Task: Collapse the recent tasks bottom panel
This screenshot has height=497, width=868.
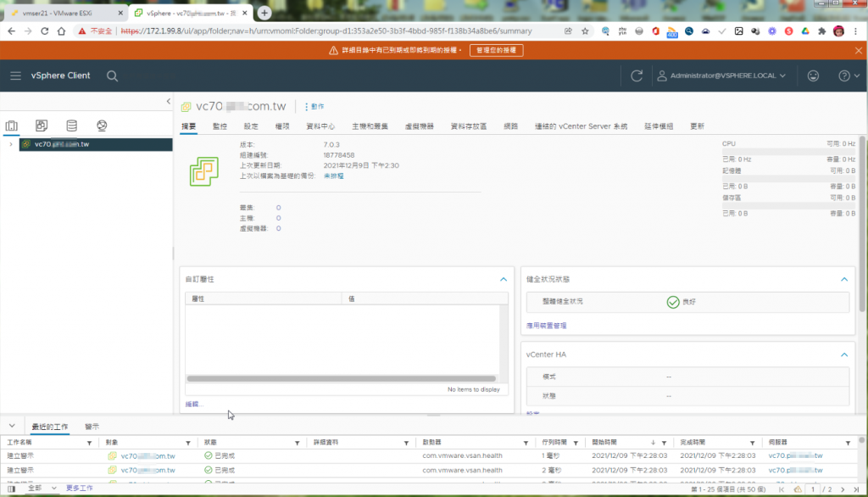Action: click(12, 426)
